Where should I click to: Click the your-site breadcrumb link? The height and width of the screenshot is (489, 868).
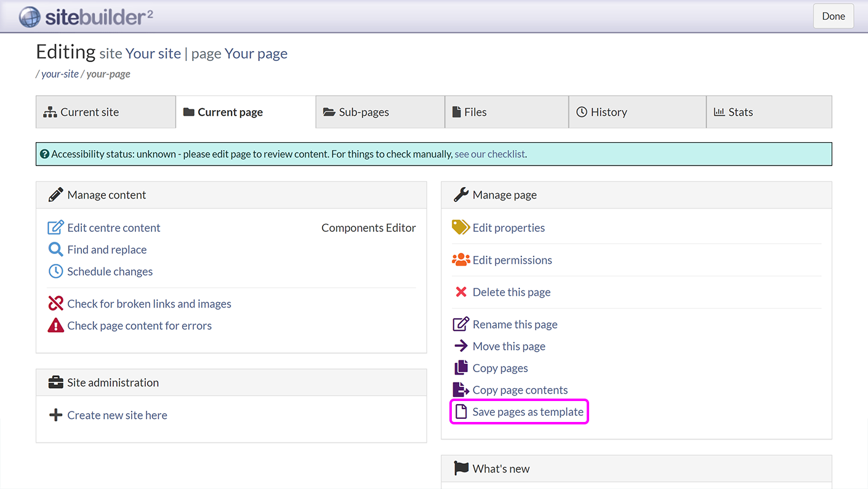click(60, 74)
